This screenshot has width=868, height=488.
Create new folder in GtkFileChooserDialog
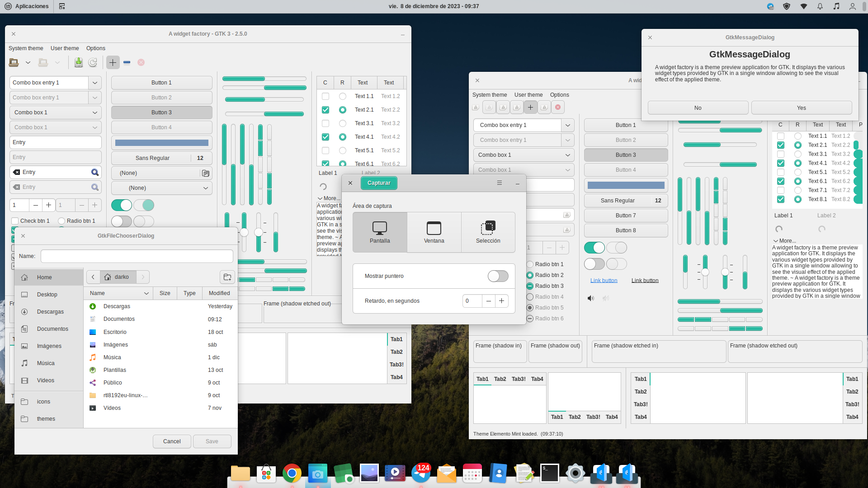coord(227,277)
